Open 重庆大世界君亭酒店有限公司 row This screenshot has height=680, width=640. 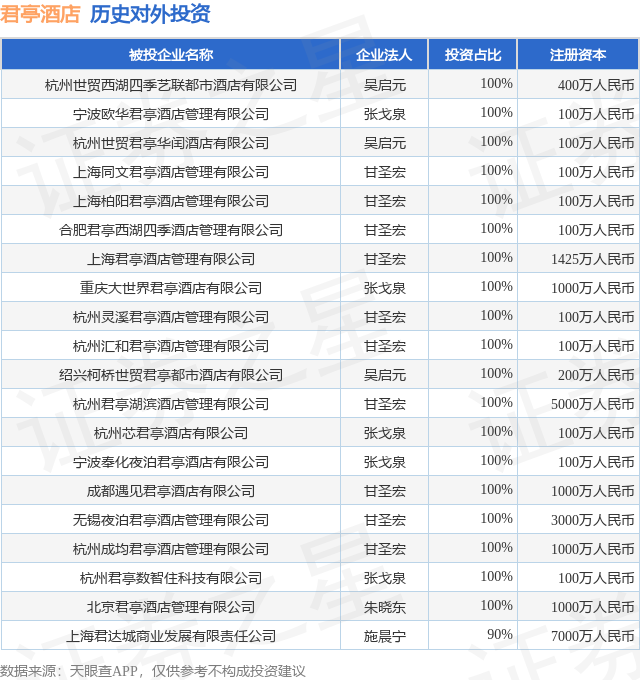coord(171,288)
